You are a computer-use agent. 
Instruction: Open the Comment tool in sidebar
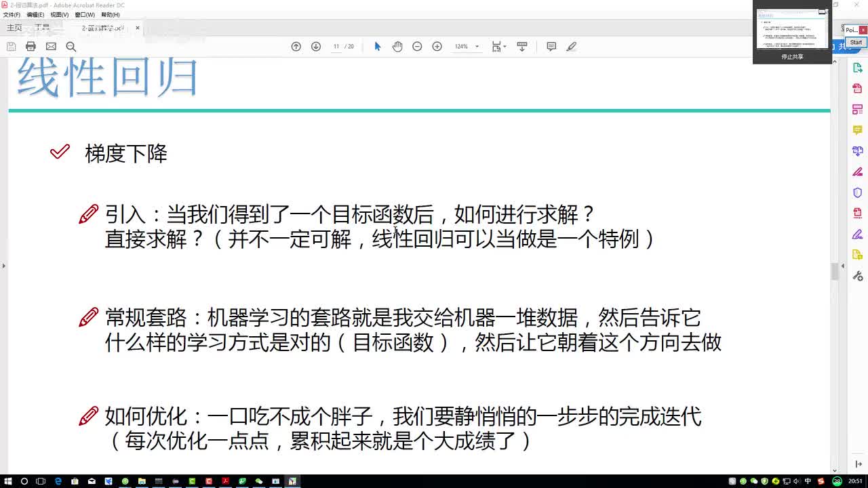pyautogui.click(x=857, y=130)
